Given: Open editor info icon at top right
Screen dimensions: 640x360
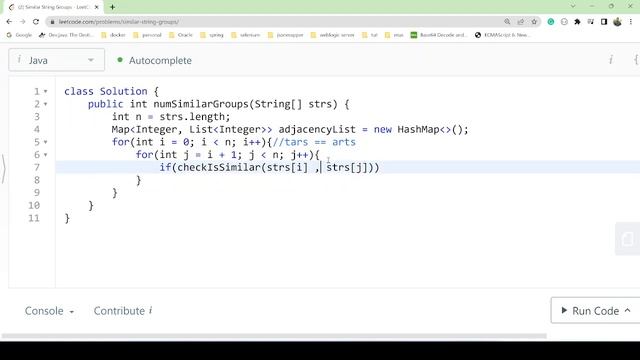Looking at the screenshot, I should 611,60.
